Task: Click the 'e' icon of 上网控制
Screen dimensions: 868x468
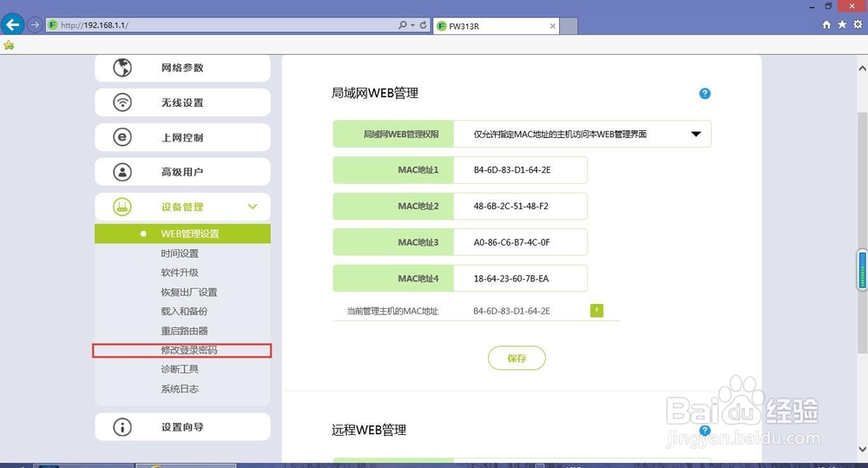Action: coord(122,137)
